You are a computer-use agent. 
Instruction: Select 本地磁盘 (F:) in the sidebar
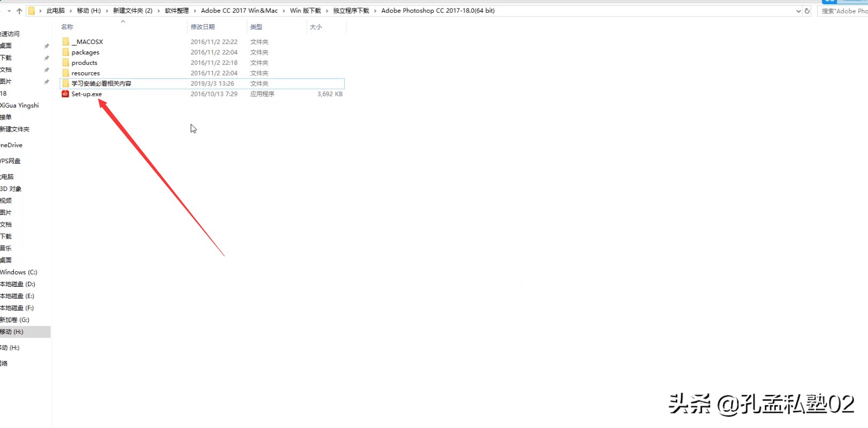[17, 308]
